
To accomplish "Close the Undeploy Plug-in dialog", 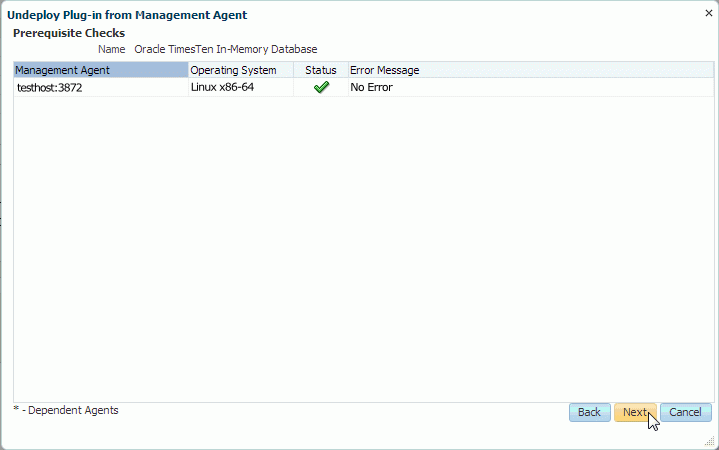I will (709, 14).
